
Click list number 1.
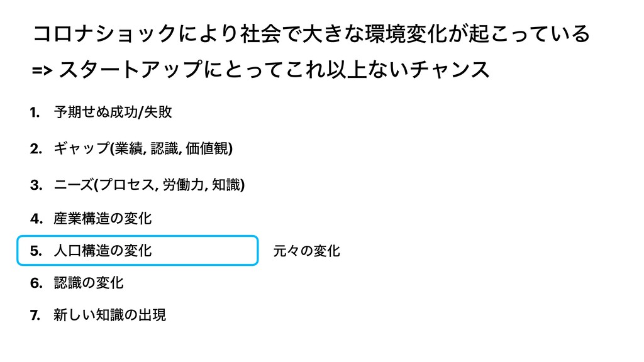(x=35, y=112)
